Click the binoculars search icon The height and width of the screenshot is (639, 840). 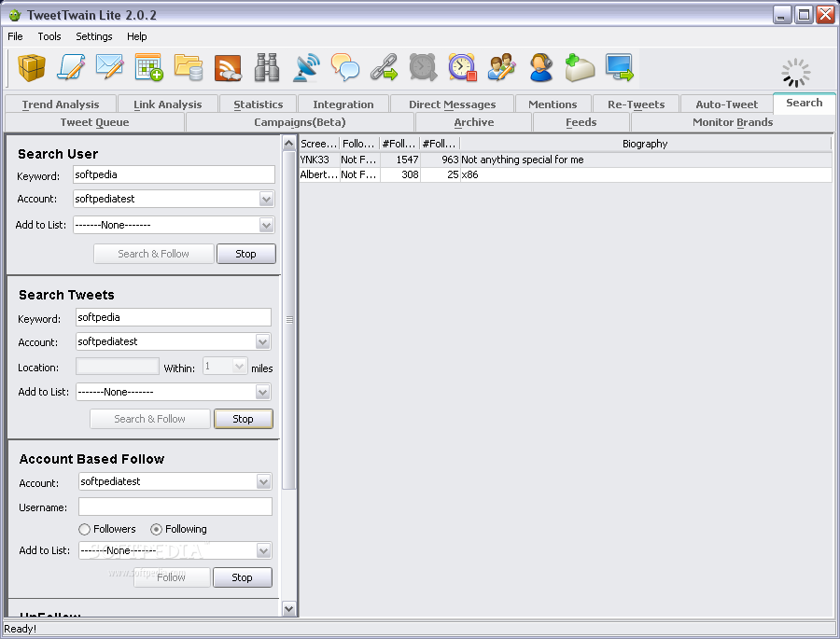coord(267,68)
